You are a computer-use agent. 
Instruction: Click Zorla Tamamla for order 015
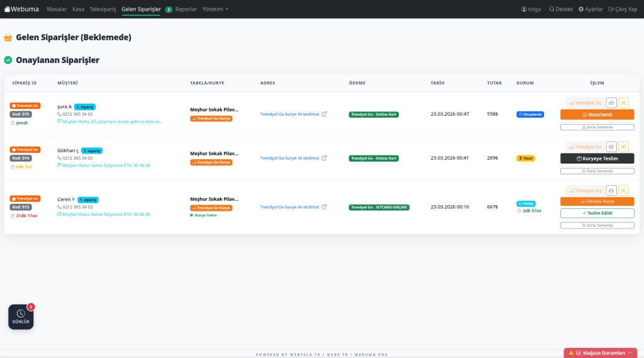597,127
